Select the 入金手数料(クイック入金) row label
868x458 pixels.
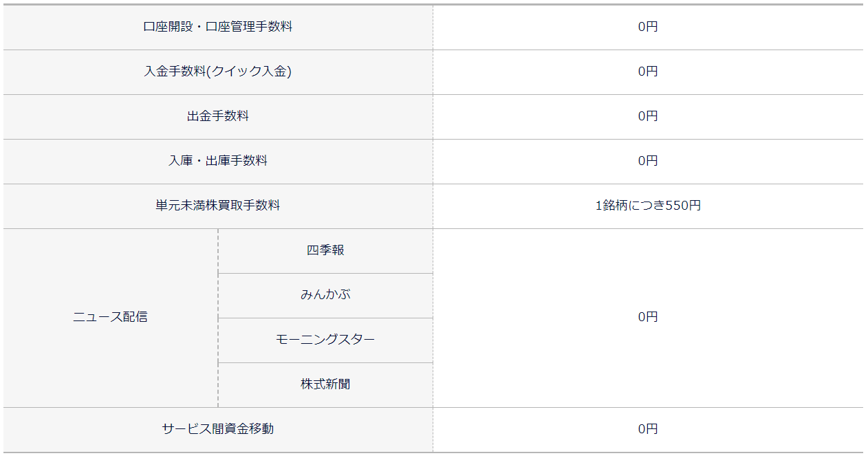click(x=218, y=72)
